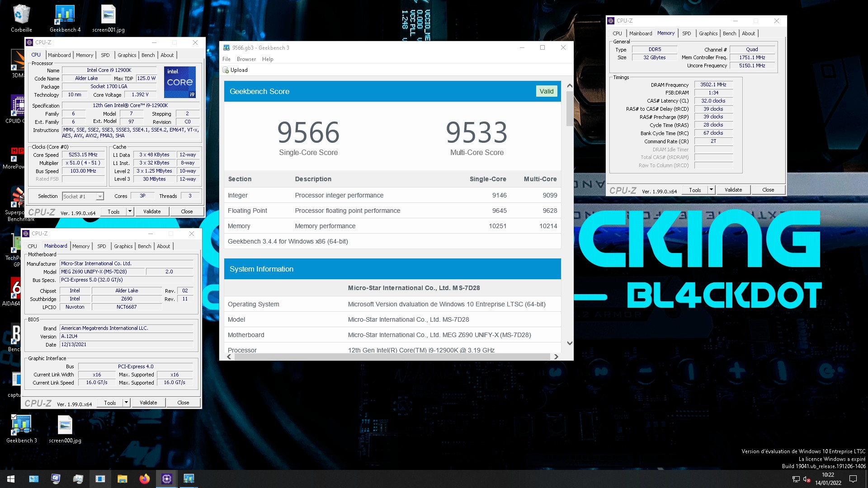
Task: Click the Start button on taskbar
Action: coord(11,479)
